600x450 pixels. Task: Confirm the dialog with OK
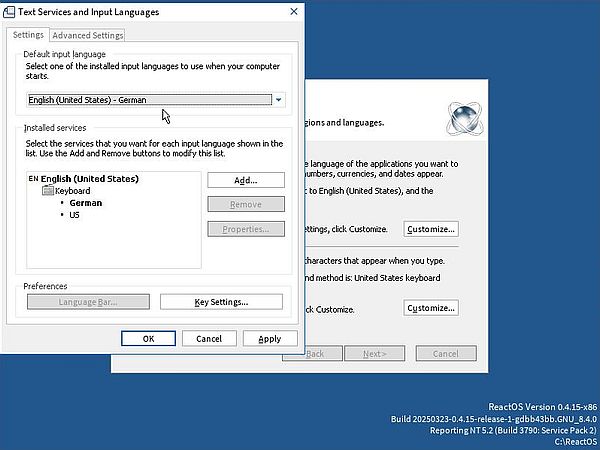pos(148,338)
